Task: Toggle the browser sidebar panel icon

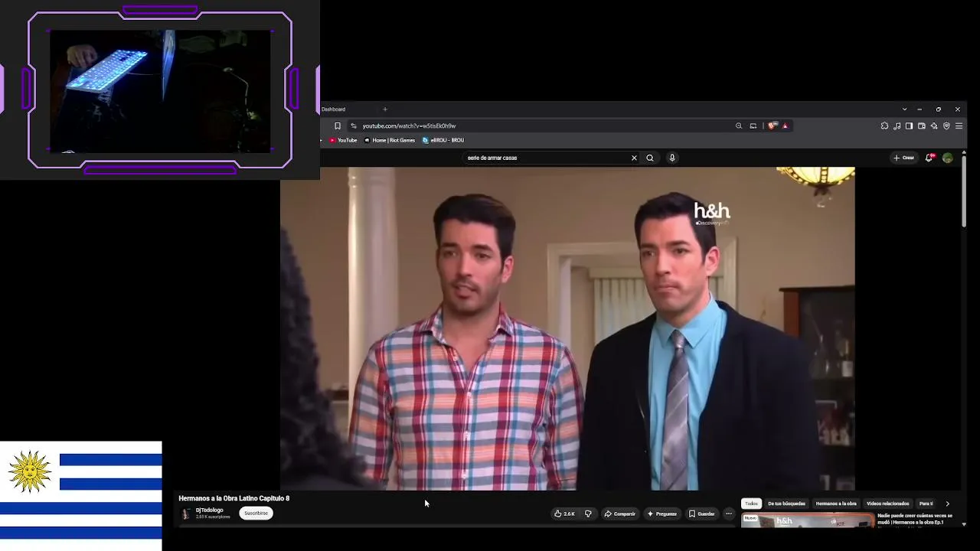Action: (909, 126)
